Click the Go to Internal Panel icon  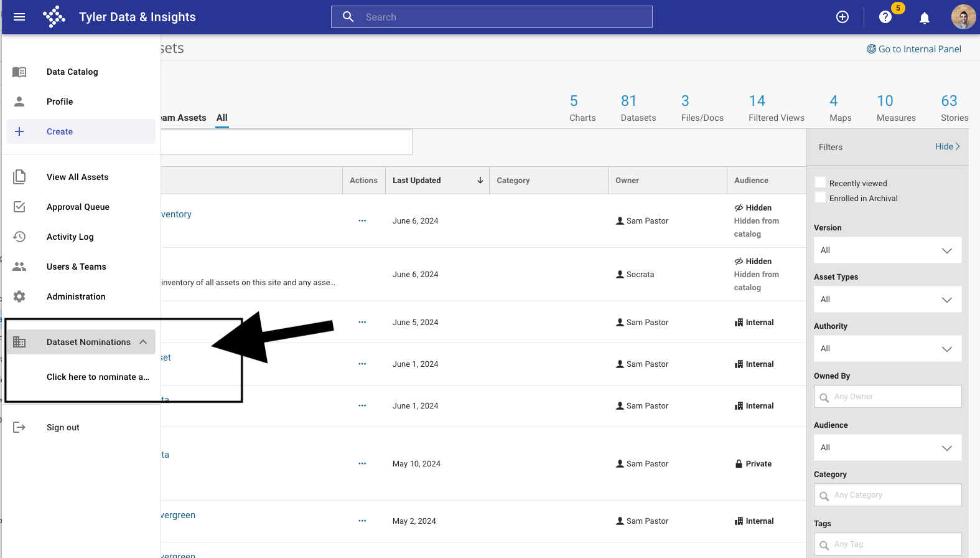point(872,49)
